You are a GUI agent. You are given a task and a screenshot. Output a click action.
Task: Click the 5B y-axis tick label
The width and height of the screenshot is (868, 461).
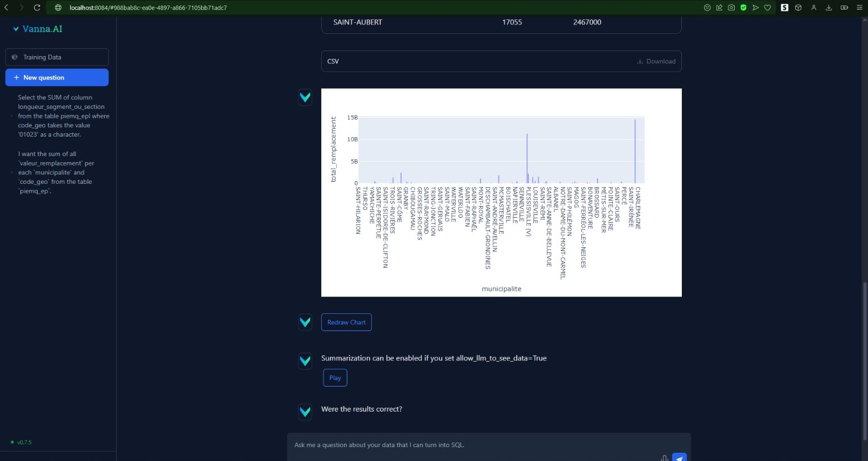coord(354,162)
